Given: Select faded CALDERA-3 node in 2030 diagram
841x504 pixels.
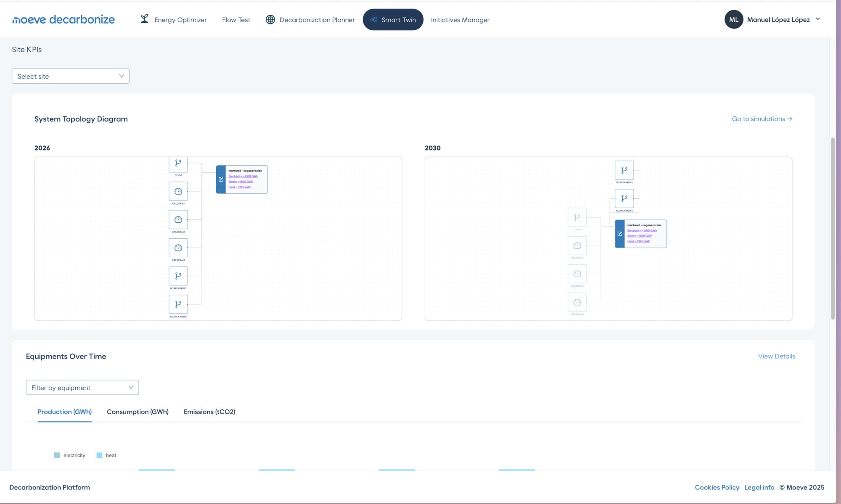Looking at the screenshot, I should coord(577,302).
